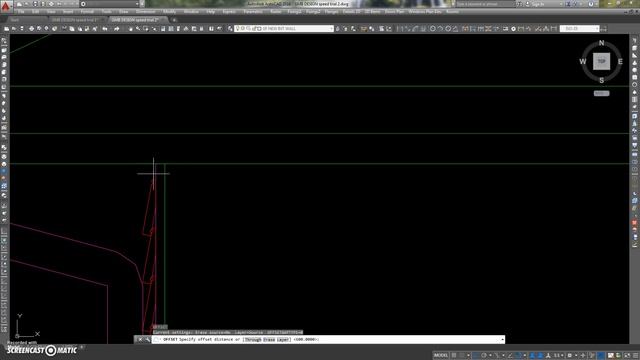The width and height of the screenshot is (640, 360).
Task: Click the Help icon in the title bar
Action: coord(591,4)
